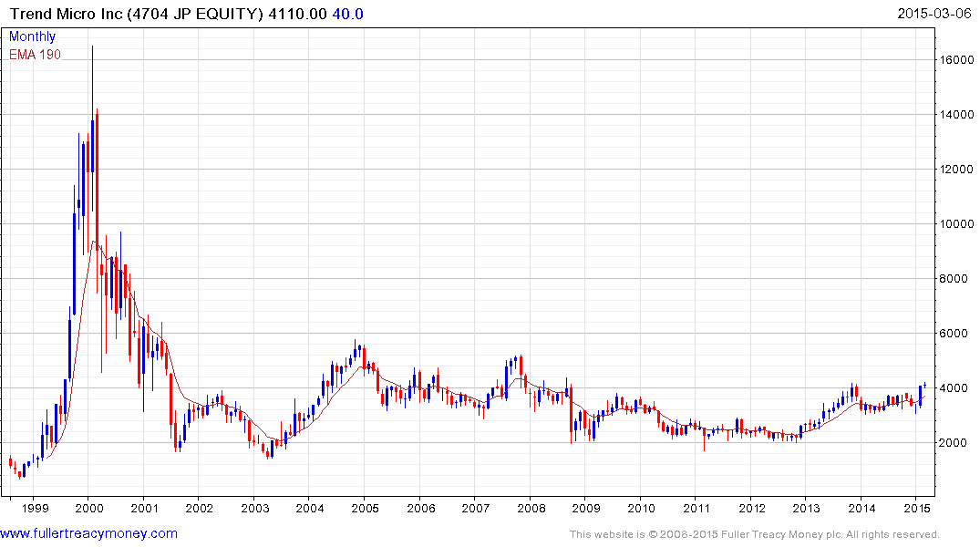Click the 2011 year label on time axis
The width and height of the screenshot is (980, 547).
pos(696,508)
